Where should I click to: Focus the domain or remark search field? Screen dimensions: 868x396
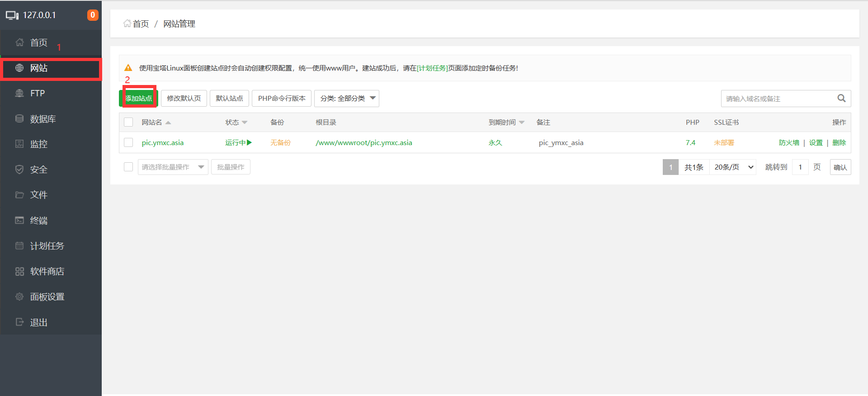coord(778,99)
